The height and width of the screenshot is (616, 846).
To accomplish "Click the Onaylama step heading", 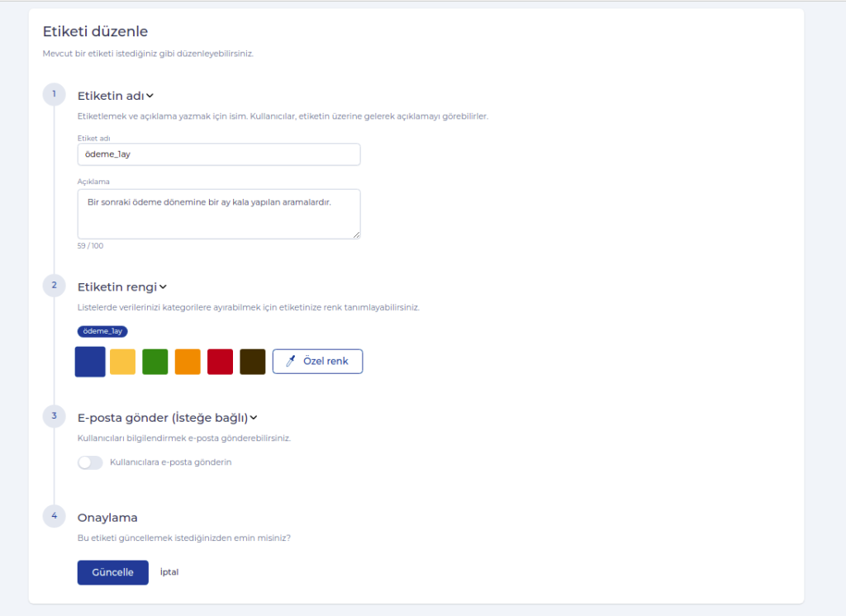I will [x=107, y=518].
